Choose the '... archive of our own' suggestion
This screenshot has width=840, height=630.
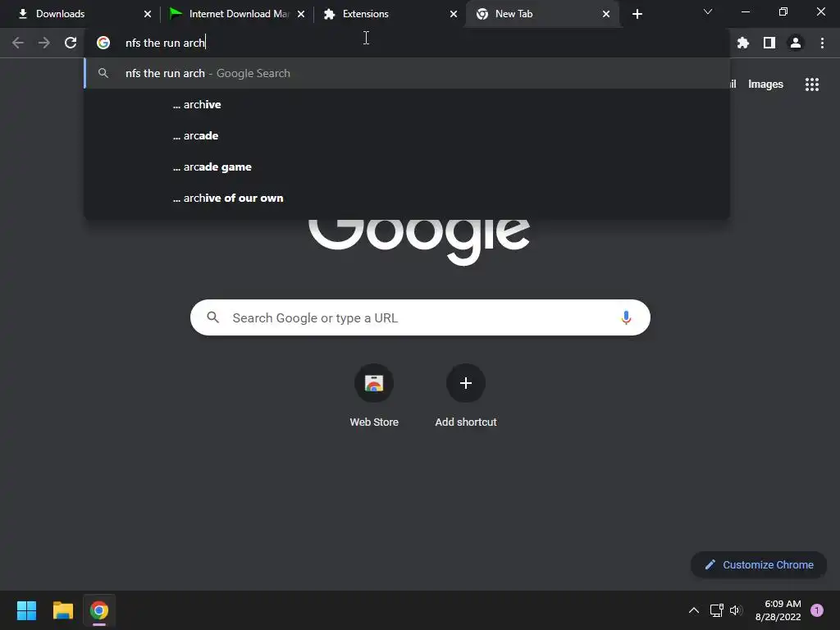[x=407, y=198]
